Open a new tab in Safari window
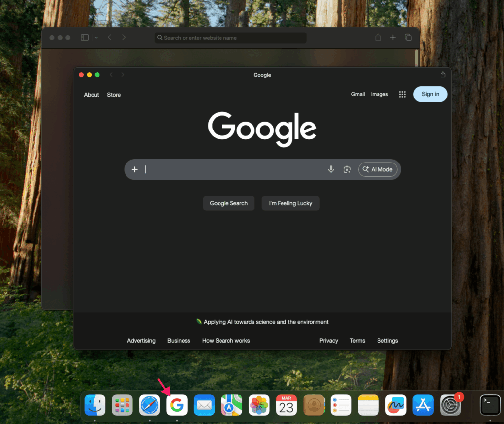Screen dimensions: 504x424 point(393,37)
